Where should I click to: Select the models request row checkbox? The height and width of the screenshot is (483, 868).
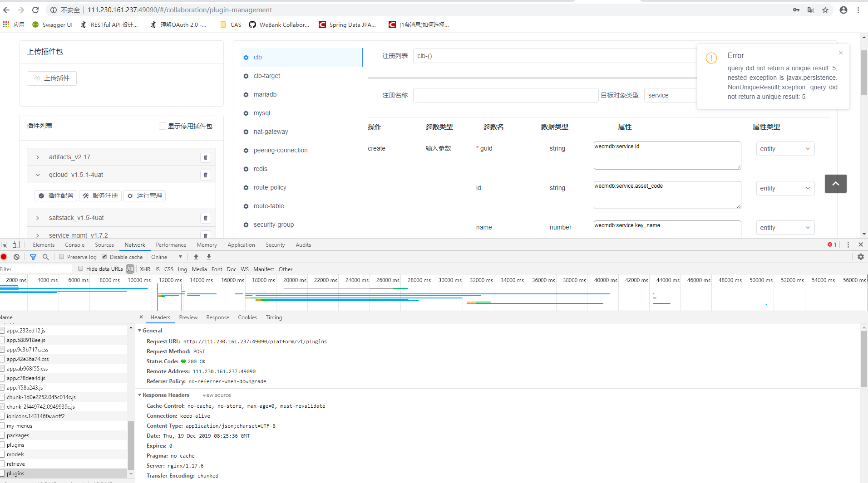(x=2, y=454)
